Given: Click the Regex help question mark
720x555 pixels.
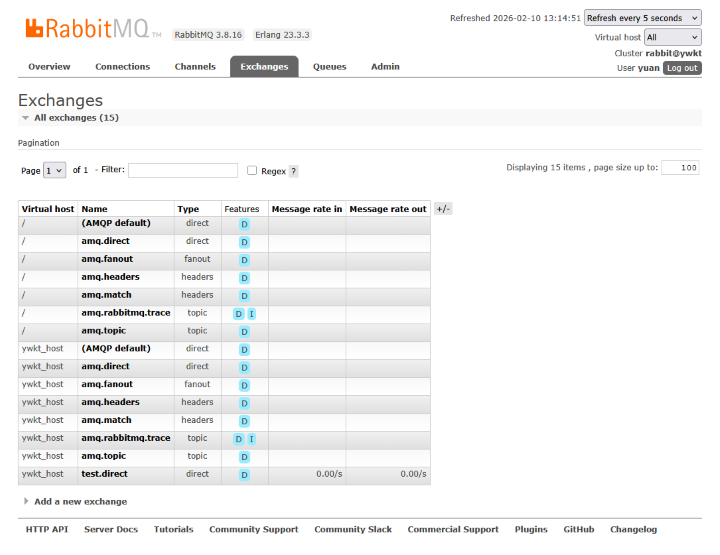Looking at the screenshot, I should [x=294, y=171].
